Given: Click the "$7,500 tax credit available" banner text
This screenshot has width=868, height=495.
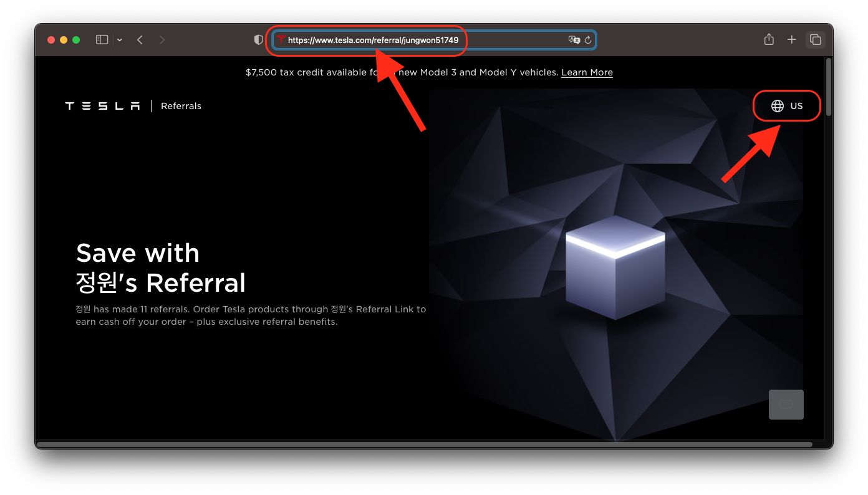Looking at the screenshot, I should pyautogui.click(x=402, y=72).
